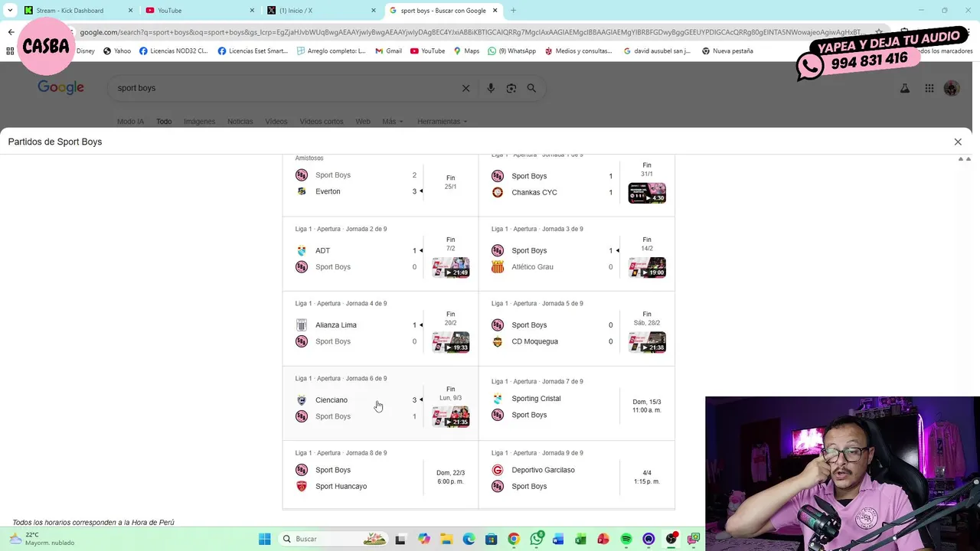
Task: Open the tab search dropdown arrow
Action: click(x=9, y=11)
